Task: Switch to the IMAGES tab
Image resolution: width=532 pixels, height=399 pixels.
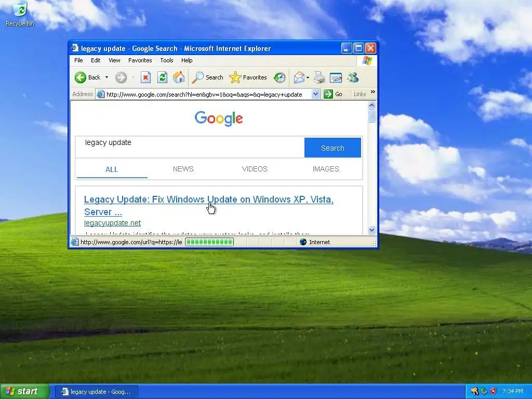Action: 326,169
